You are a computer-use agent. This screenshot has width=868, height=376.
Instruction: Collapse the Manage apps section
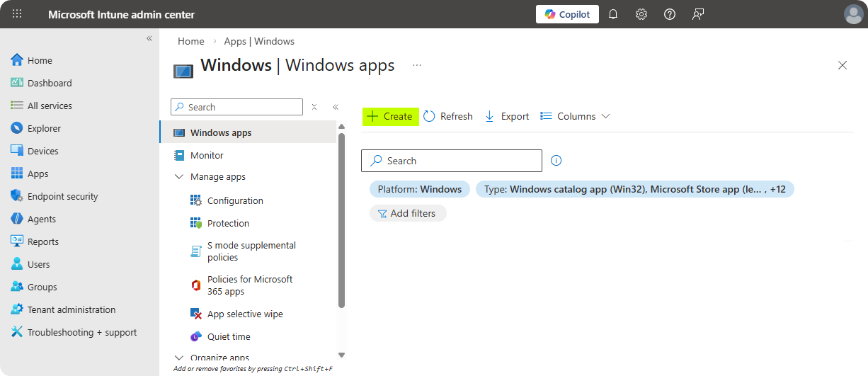click(179, 177)
